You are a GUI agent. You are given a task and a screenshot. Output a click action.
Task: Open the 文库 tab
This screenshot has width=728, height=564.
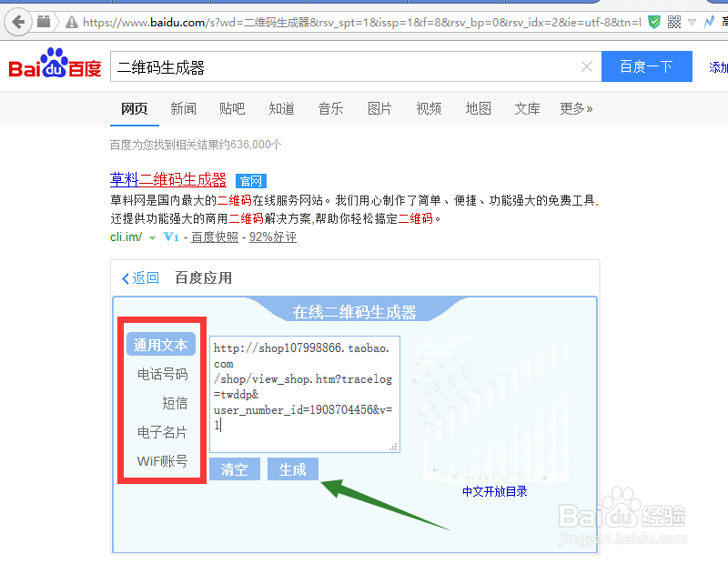pyautogui.click(x=527, y=108)
